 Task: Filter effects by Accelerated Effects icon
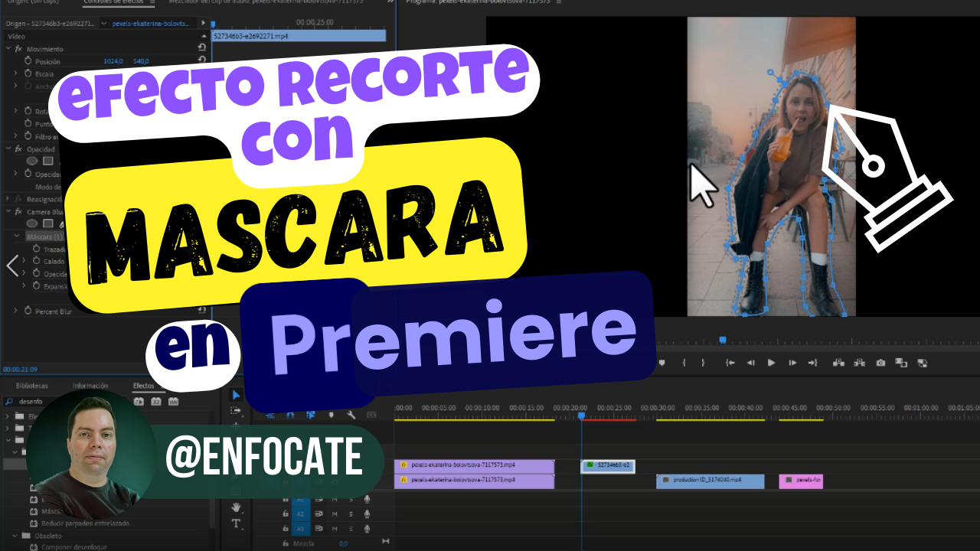(139, 401)
